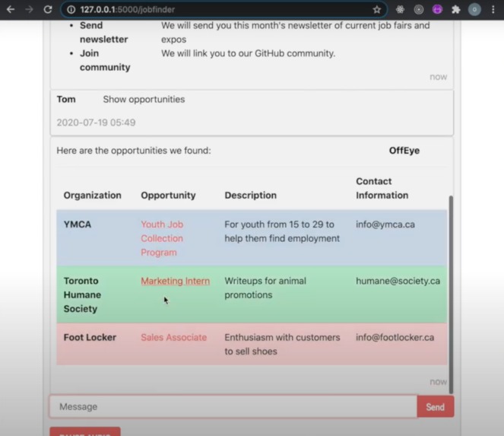Bookmark this page with the star icon

click(x=377, y=10)
